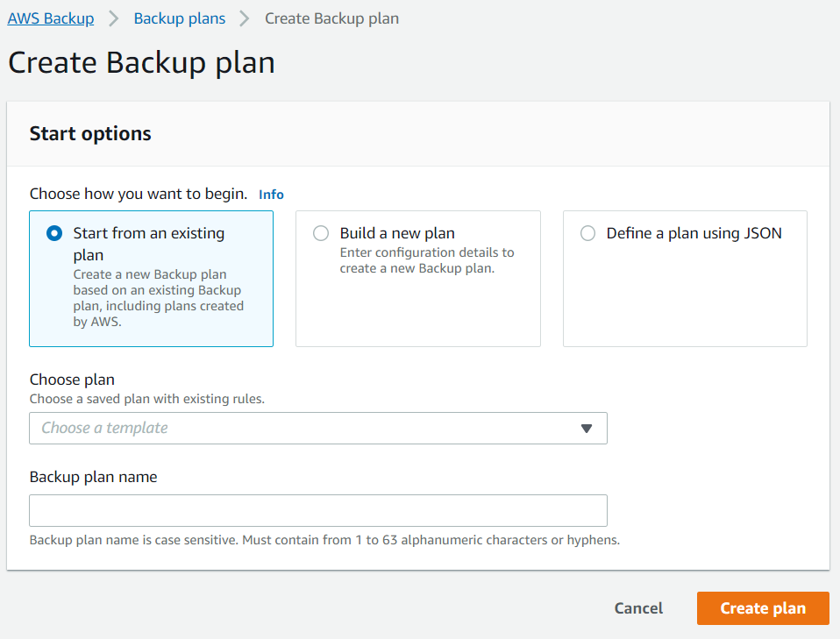
Task: Click the Build a new plan description text
Action: click(427, 260)
